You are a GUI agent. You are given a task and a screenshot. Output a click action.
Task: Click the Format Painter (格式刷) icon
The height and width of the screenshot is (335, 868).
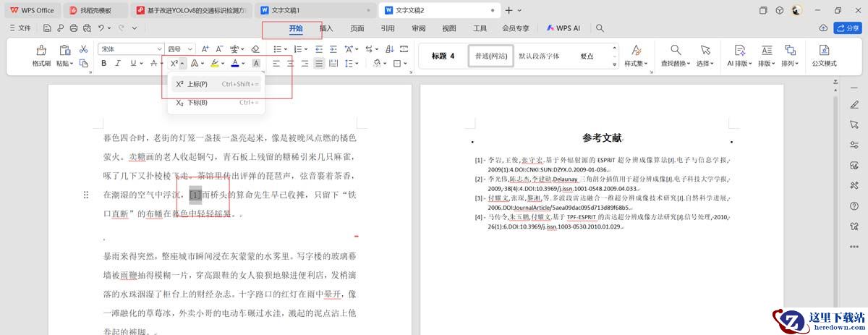pos(41,50)
